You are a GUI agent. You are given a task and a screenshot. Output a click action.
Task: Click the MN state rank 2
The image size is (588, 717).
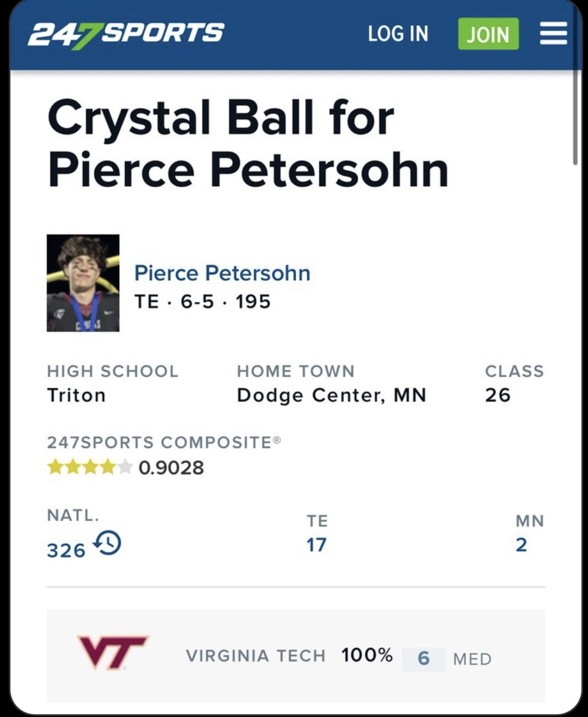[521, 545]
